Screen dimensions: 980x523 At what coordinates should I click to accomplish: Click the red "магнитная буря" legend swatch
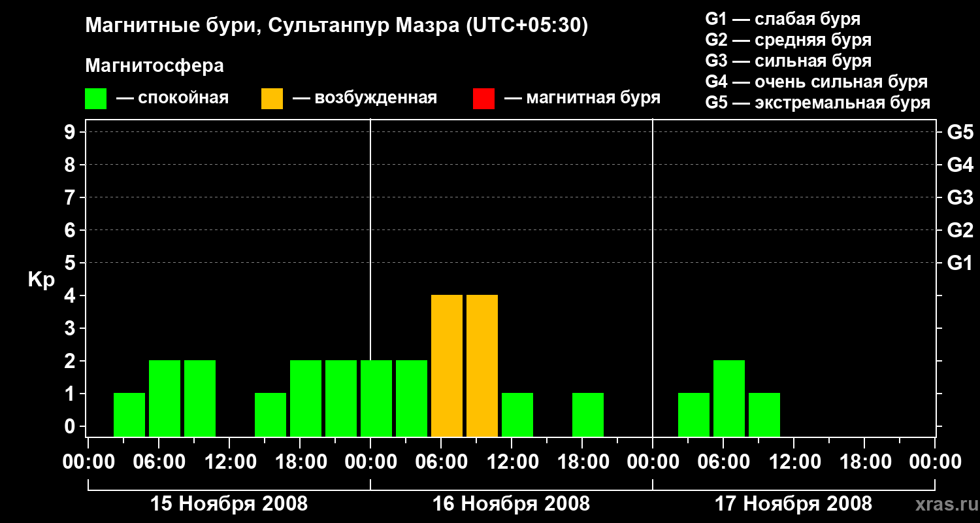483,99
